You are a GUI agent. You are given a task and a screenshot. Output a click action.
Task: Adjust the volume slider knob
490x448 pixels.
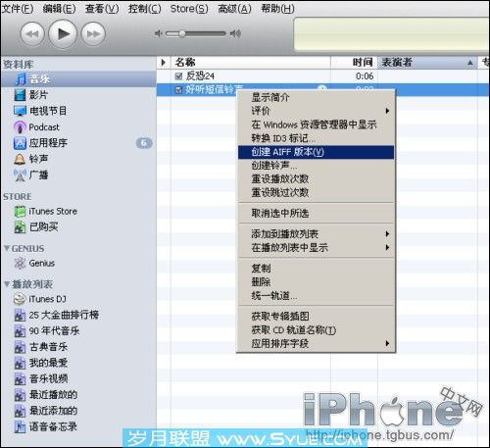(x=182, y=33)
